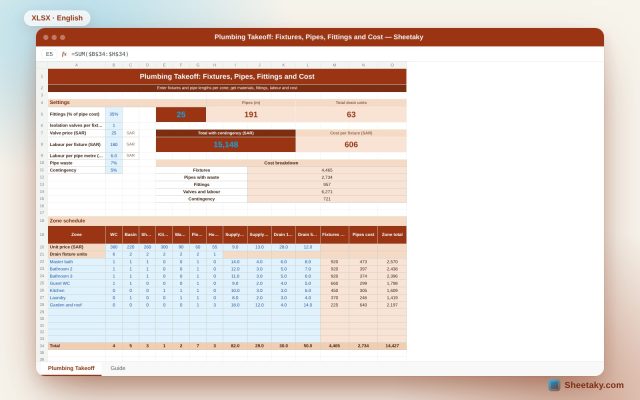Click the Unit price (SAR) row label
This screenshot has height=400, width=640.
(x=76, y=247)
